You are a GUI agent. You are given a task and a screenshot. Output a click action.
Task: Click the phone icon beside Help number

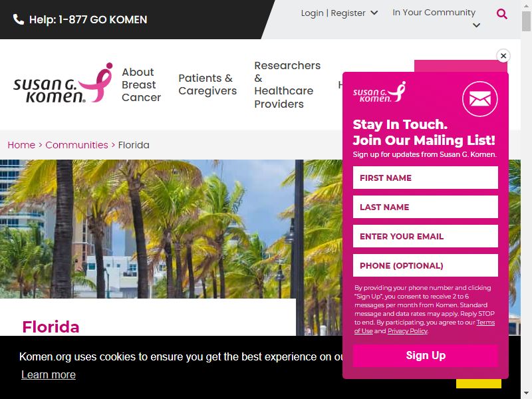pyautogui.click(x=19, y=20)
